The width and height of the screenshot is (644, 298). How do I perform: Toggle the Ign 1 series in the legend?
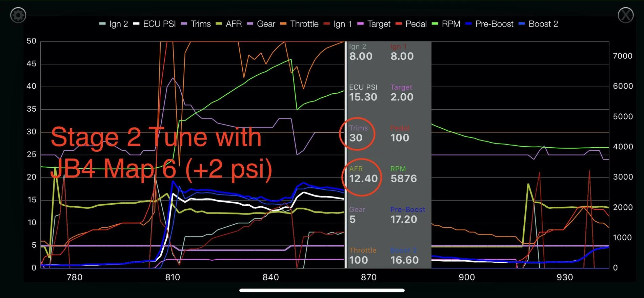(338, 24)
